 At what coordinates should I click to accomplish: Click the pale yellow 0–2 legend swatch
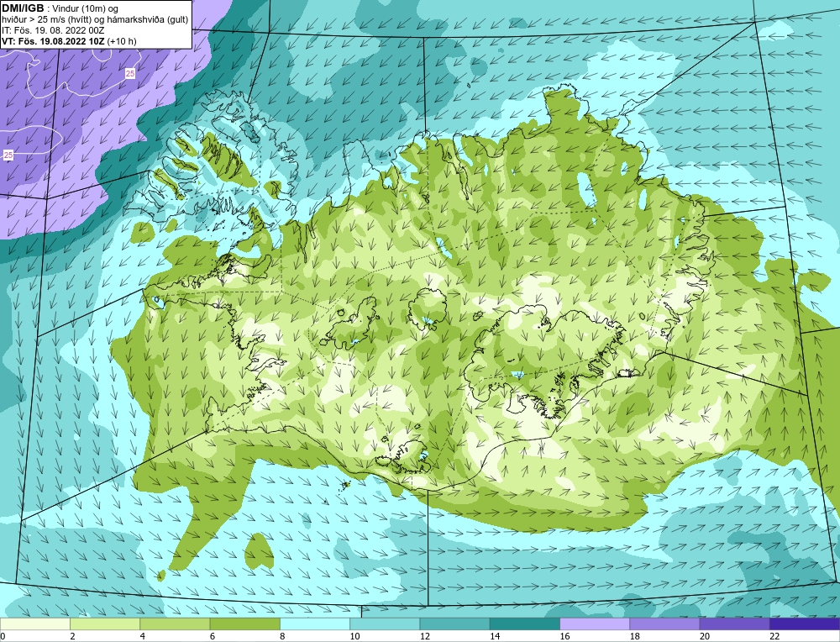(x=34, y=624)
